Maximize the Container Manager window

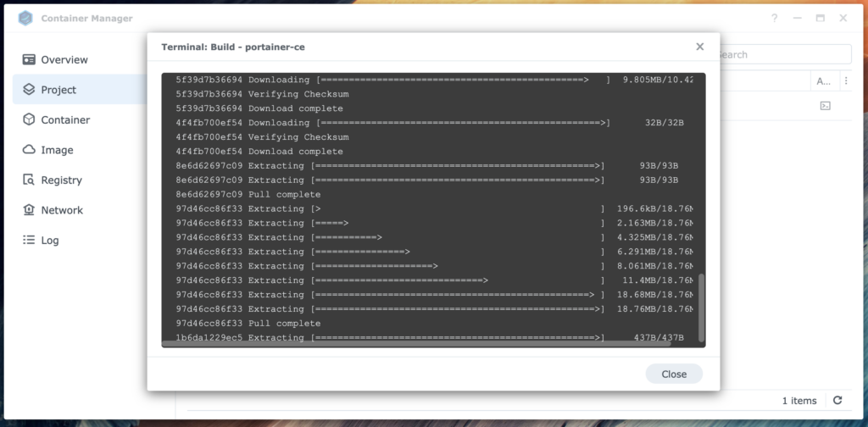point(821,18)
